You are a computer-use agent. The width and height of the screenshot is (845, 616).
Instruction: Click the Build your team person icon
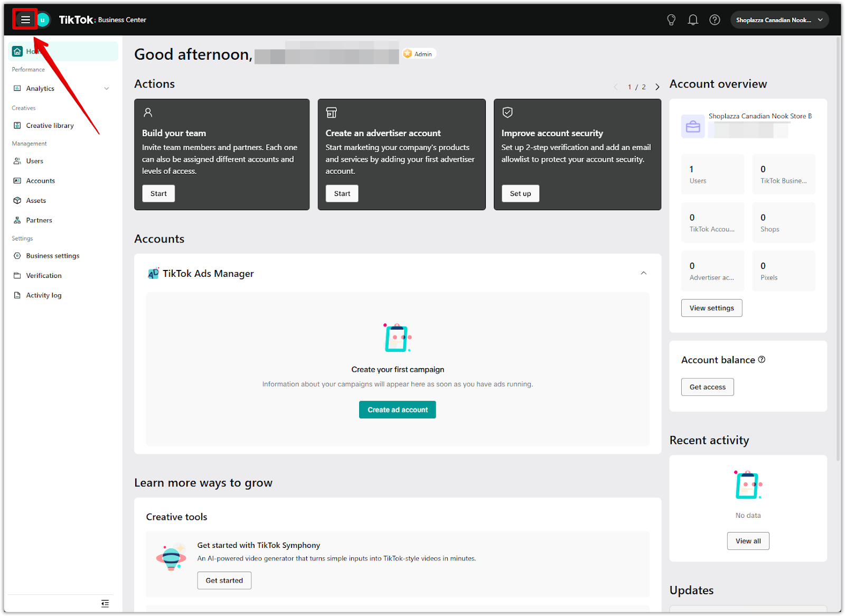(148, 113)
